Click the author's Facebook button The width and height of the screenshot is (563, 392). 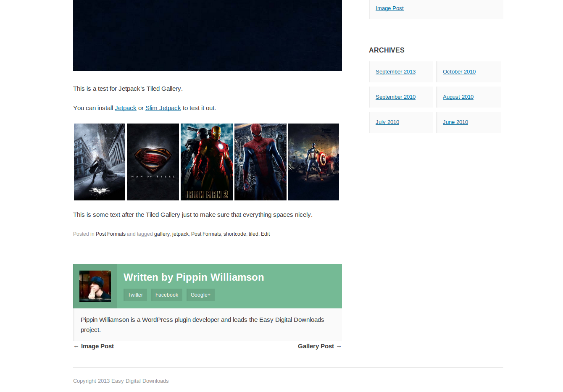[x=167, y=295]
